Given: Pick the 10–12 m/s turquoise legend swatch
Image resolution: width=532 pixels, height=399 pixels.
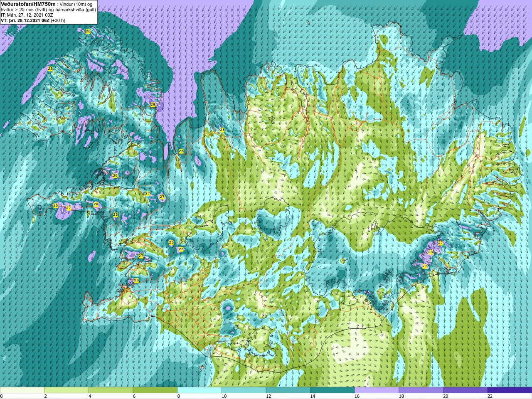Looking at the screenshot, I should click(244, 390).
